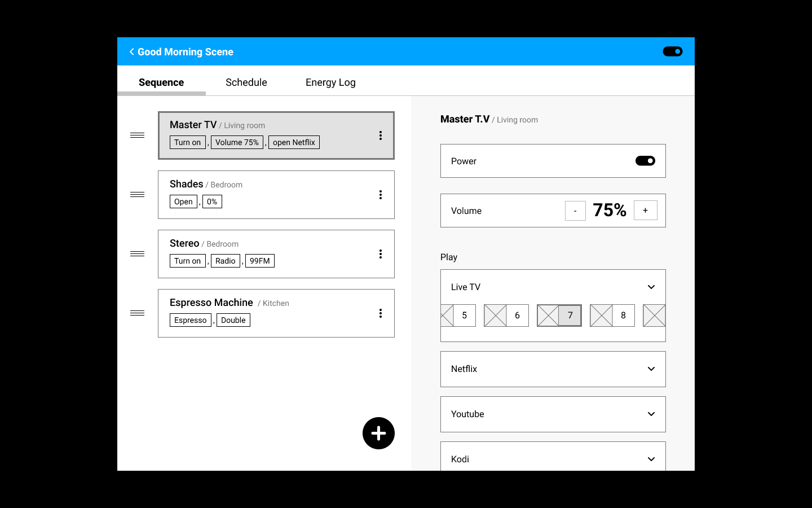Switch to the Sequence tab
The image size is (812, 508).
tap(161, 82)
